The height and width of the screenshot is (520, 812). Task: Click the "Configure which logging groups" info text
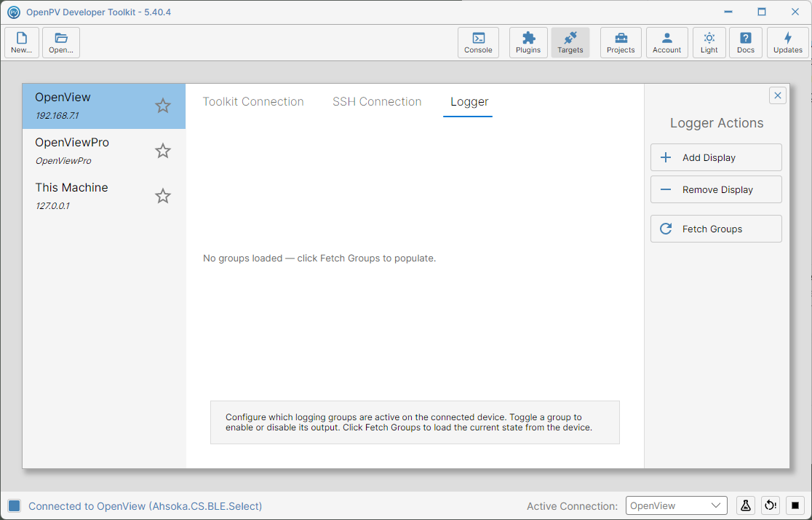pyautogui.click(x=409, y=422)
